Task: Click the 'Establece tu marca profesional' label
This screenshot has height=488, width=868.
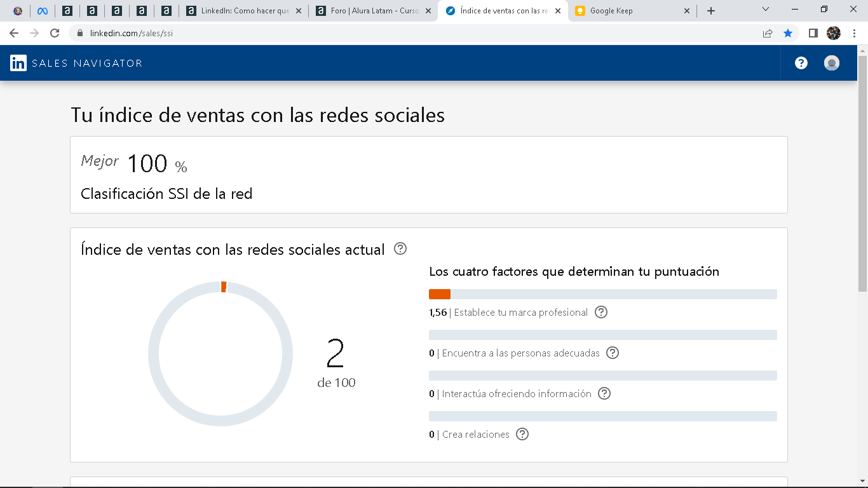Action: (x=521, y=313)
